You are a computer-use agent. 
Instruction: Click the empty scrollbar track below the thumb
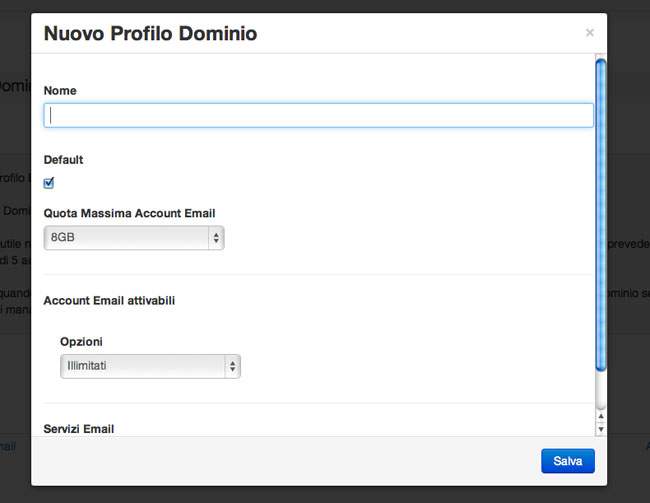(x=600, y=392)
